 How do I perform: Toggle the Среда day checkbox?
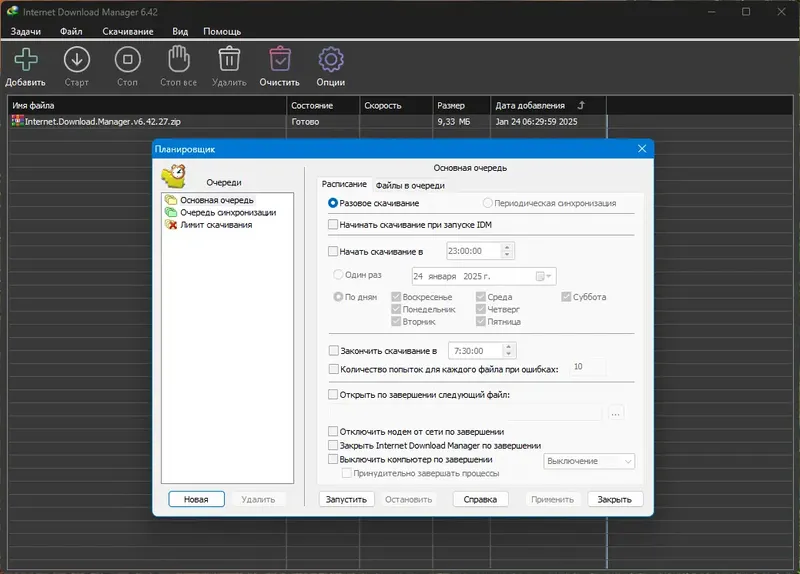tap(481, 296)
